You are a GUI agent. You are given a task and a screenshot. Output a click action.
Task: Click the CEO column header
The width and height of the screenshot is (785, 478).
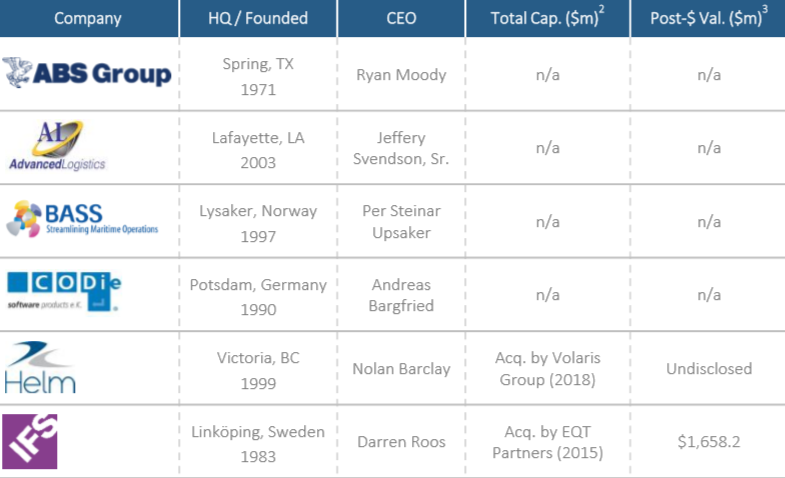coord(401,18)
